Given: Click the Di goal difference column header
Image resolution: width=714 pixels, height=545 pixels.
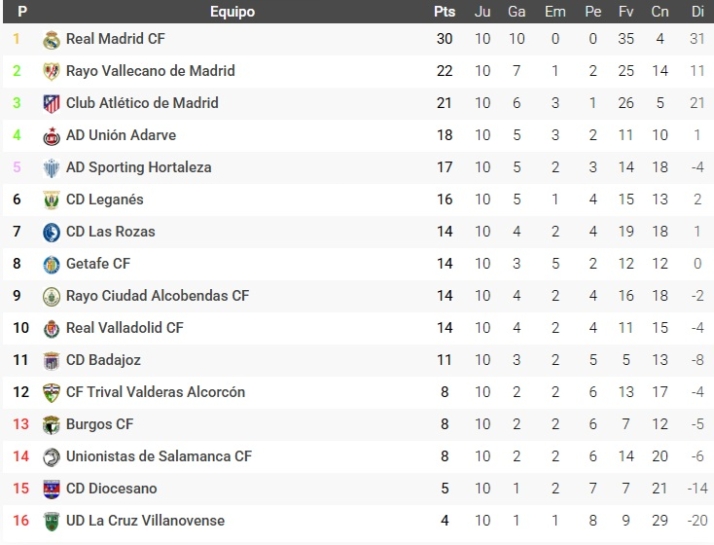Looking at the screenshot, I should (x=697, y=12).
